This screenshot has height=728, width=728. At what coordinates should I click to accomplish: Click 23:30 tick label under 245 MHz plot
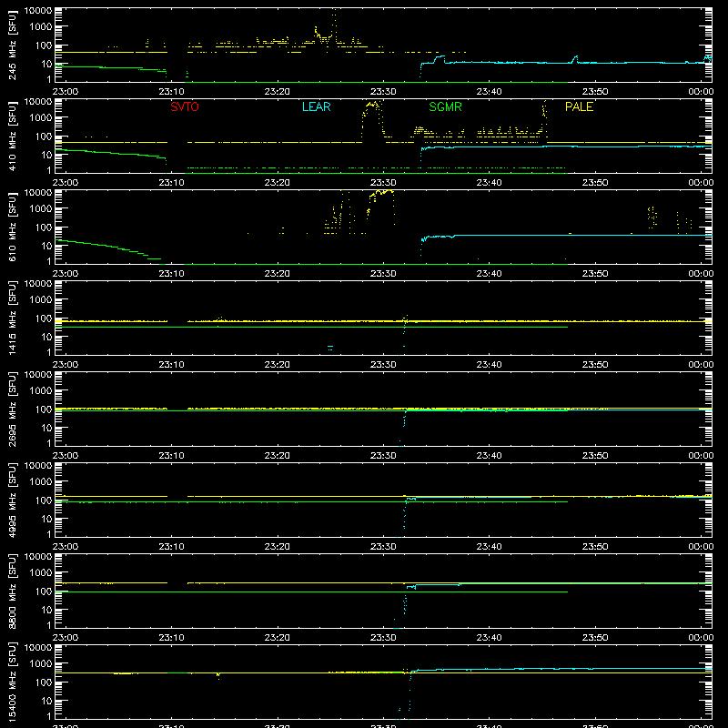[x=383, y=92]
